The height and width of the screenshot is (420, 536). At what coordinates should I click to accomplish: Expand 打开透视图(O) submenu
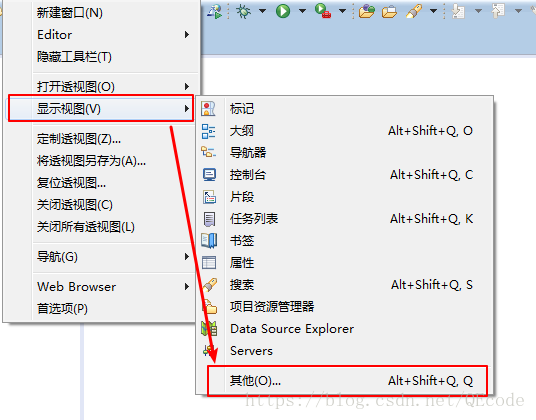(x=101, y=86)
